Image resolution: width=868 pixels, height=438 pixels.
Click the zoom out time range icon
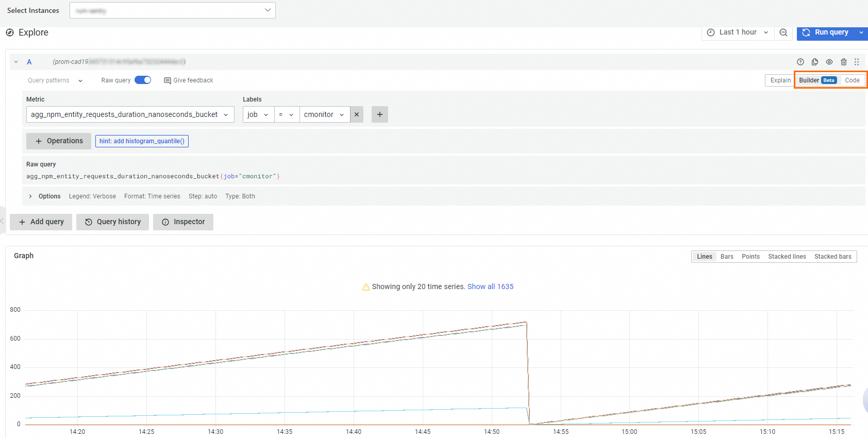[x=783, y=32]
